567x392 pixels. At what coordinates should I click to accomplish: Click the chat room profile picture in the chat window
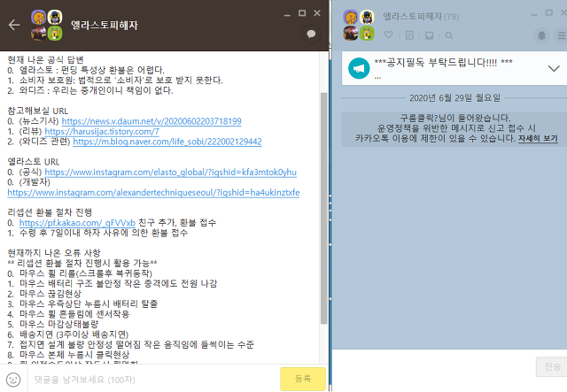pyautogui.click(x=359, y=25)
